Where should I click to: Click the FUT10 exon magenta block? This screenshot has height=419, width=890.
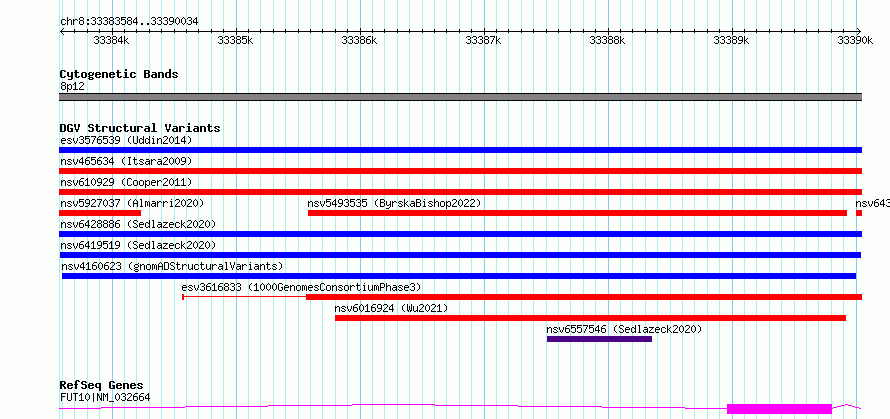tap(779, 409)
